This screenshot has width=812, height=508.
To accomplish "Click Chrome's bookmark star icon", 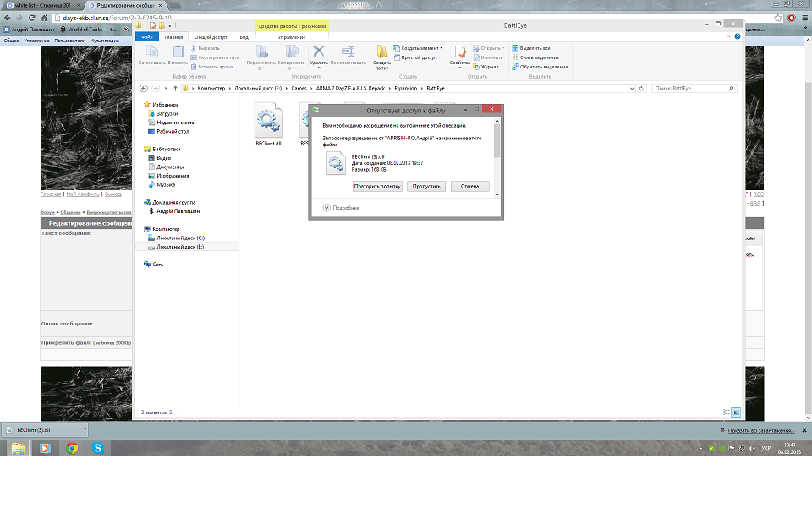I will point(778,18).
